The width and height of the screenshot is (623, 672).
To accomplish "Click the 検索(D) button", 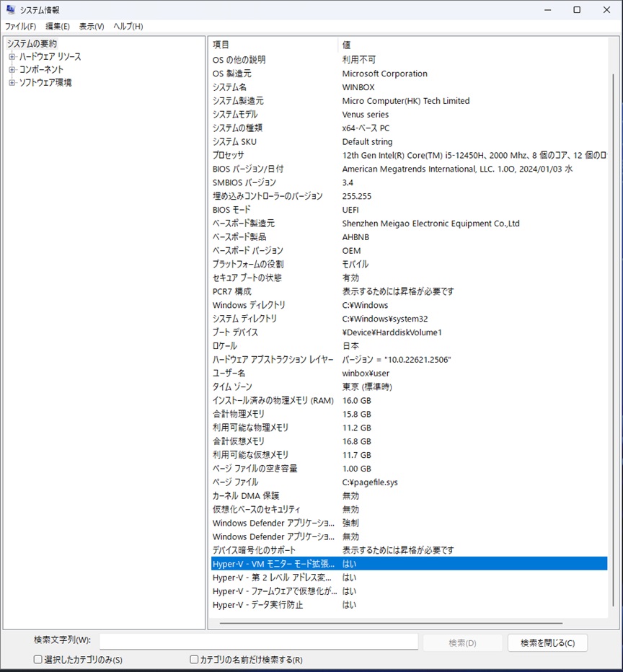I will [462, 642].
